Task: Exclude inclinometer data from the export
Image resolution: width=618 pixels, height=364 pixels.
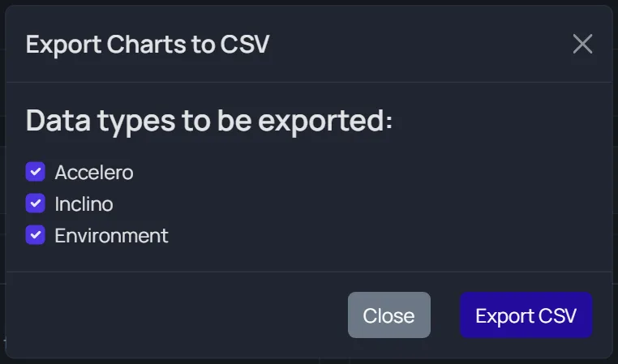Action: pos(36,203)
